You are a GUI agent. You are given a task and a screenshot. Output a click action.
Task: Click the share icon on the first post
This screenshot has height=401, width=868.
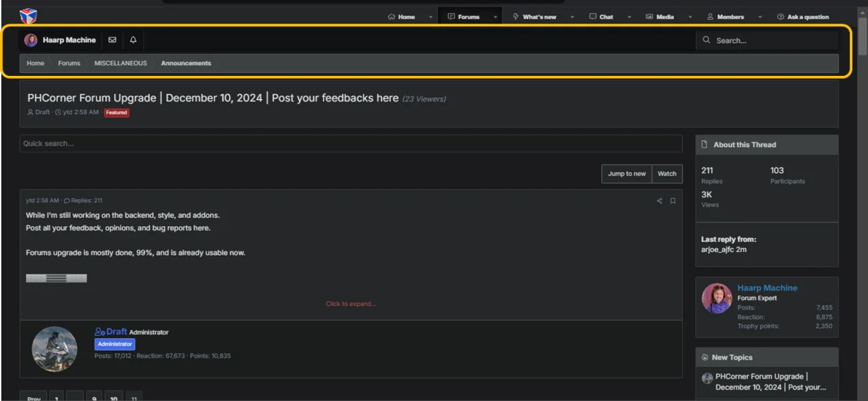[659, 200]
